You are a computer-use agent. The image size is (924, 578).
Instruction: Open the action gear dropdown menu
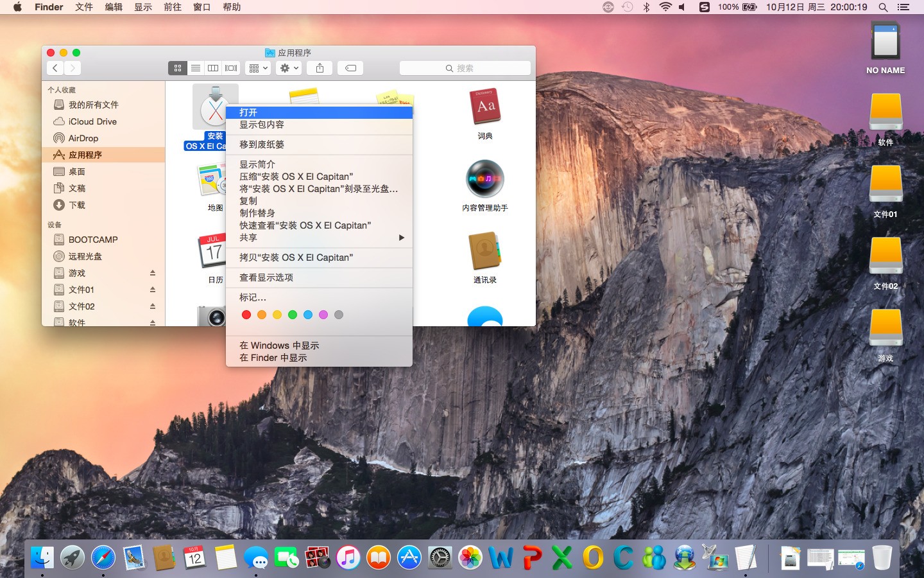pos(288,68)
